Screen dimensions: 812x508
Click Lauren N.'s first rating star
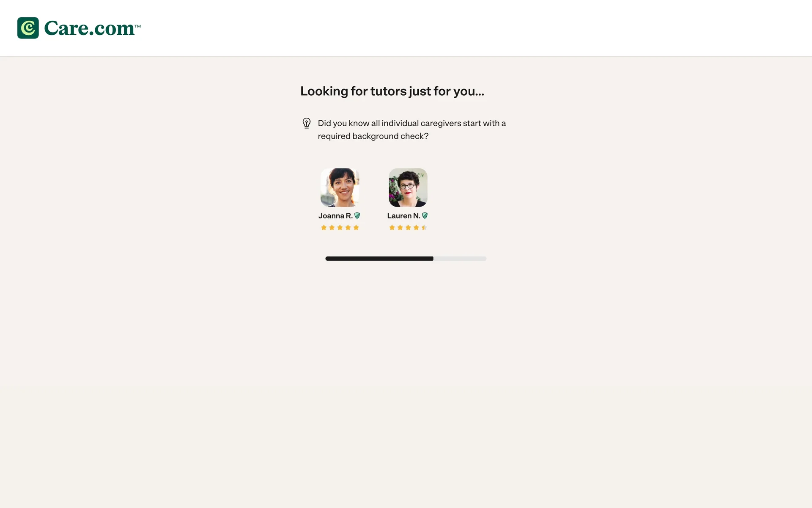pyautogui.click(x=392, y=228)
